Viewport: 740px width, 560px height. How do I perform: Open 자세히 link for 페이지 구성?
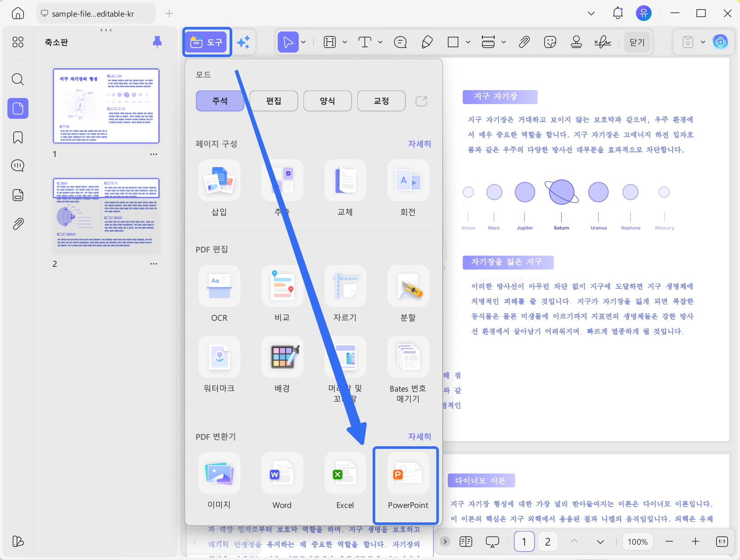pos(419,144)
